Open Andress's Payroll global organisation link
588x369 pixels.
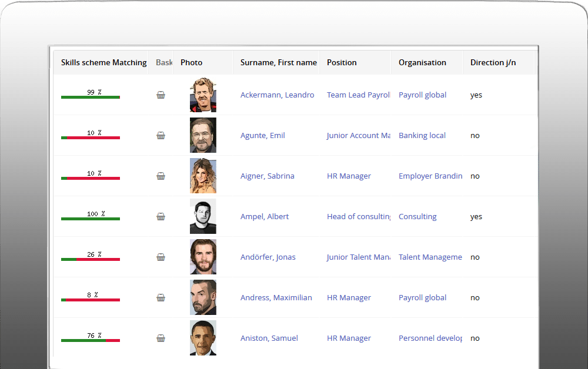(422, 298)
